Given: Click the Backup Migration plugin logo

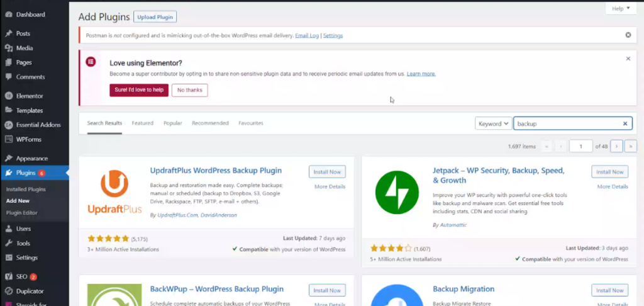Looking at the screenshot, I should 397,295.
